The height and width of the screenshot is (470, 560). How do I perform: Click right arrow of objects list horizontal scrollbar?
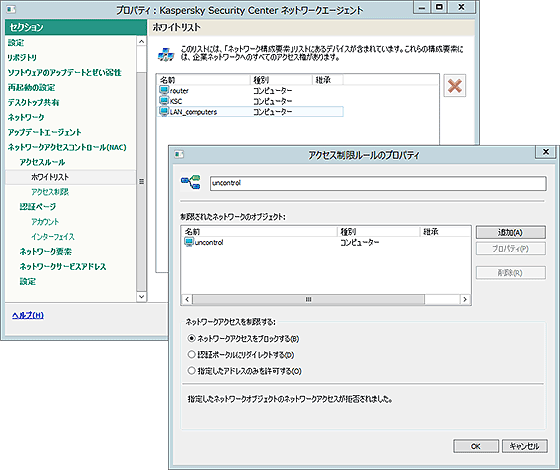[465, 299]
